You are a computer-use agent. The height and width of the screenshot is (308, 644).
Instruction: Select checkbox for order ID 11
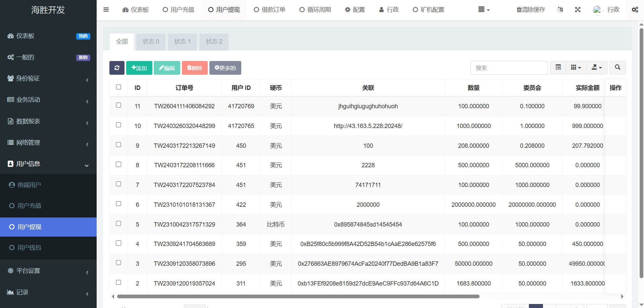point(118,105)
